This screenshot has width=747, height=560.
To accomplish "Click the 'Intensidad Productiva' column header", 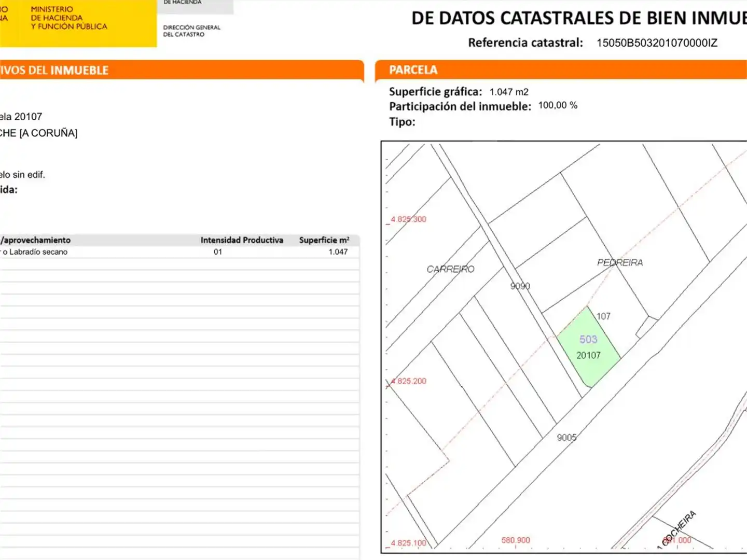I will 242,240.
